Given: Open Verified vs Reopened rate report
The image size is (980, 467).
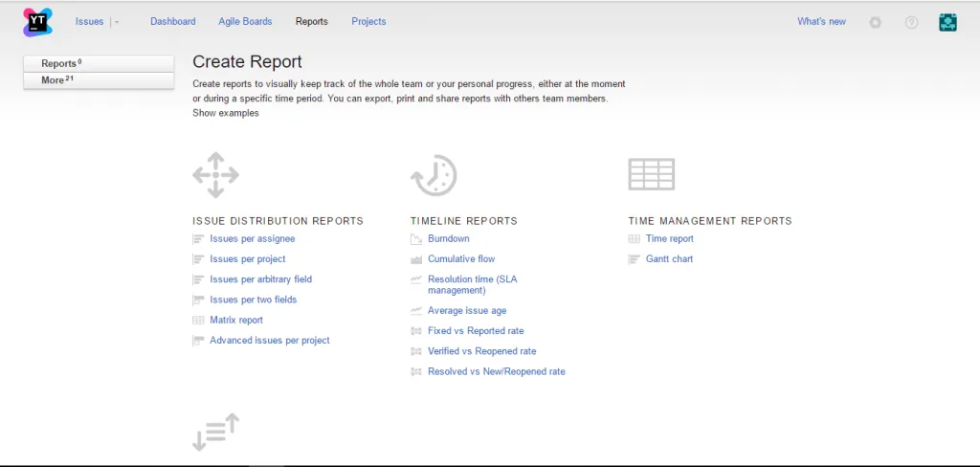Looking at the screenshot, I should pos(482,351).
